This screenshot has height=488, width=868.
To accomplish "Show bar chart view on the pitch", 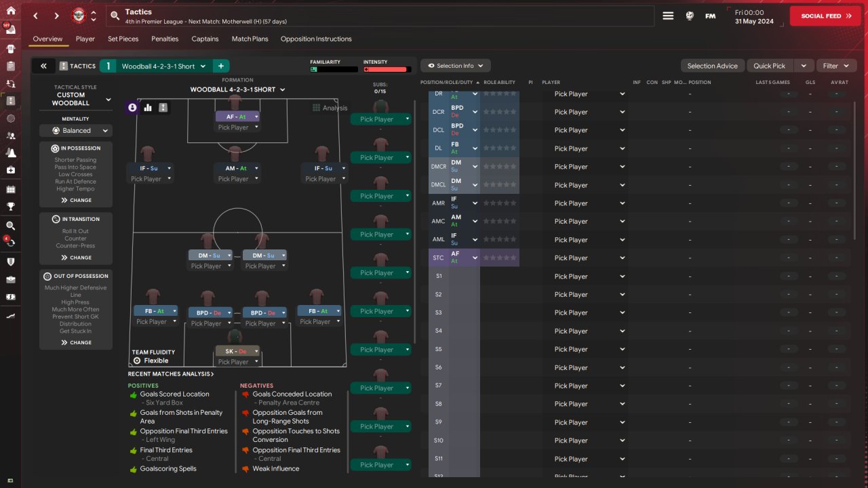I will pos(148,108).
